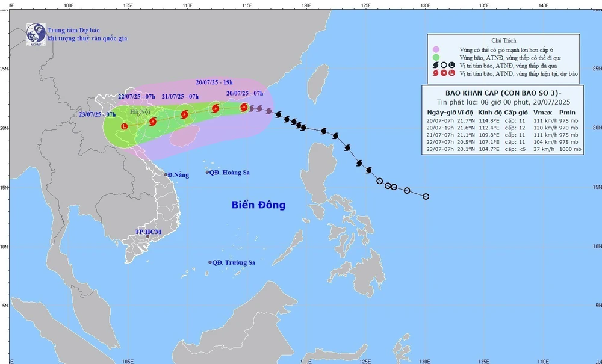Image resolution: width=602 pixels, height=364 pixels.
Task: Select the red storm icon under 21/07/25 - 07h
Action: click(185, 114)
